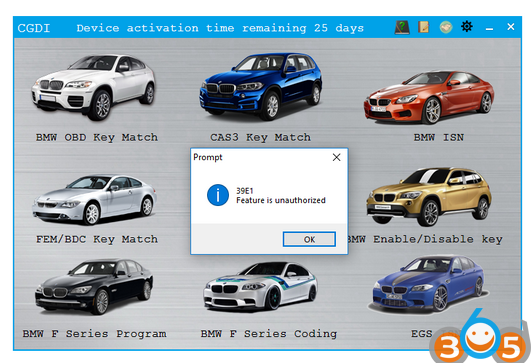Minimize the CGDI window
This screenshot has width=531, height=363.
click(x=489, y=29)
